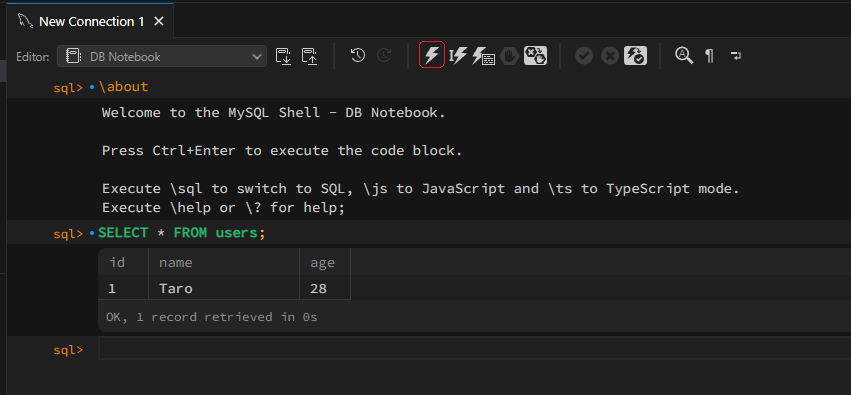Toggle stop-on-error execution icon
Screen dimensions: 851x395
[x=535, y=55]
